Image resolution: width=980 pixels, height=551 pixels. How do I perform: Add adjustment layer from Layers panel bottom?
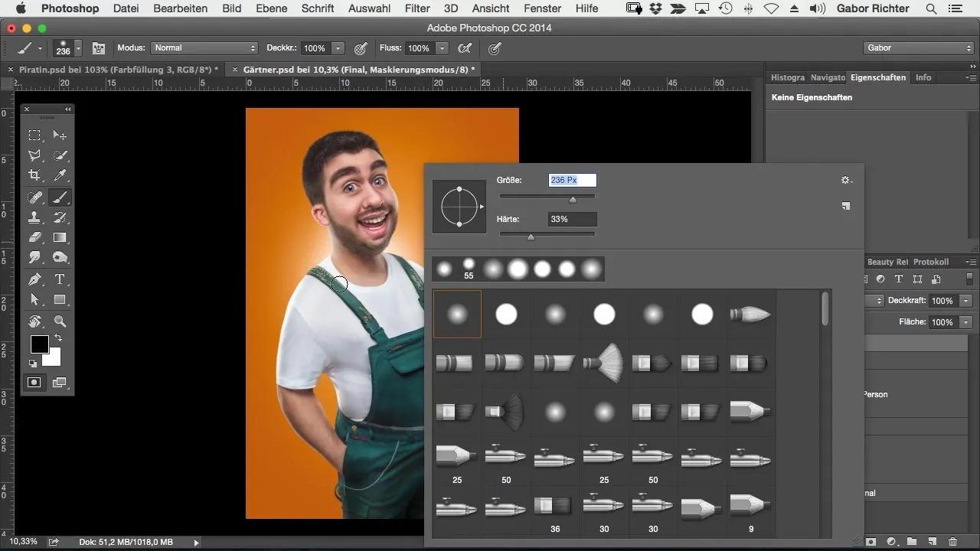tap(892, 541)
